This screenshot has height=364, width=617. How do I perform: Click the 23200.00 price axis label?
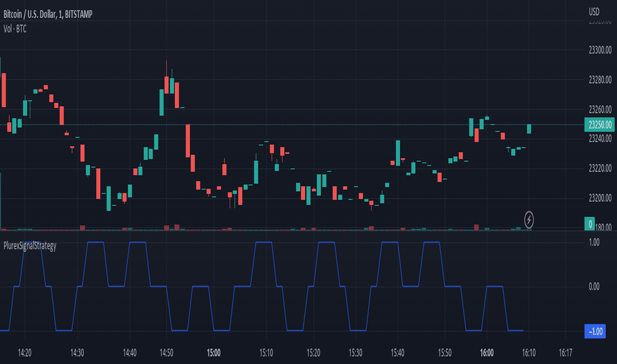(x=600, y=198)
